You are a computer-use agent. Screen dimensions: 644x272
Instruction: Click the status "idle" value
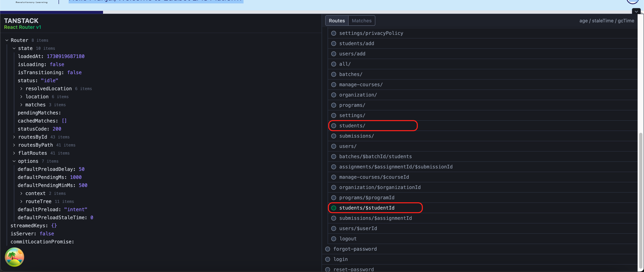point(50,81)
